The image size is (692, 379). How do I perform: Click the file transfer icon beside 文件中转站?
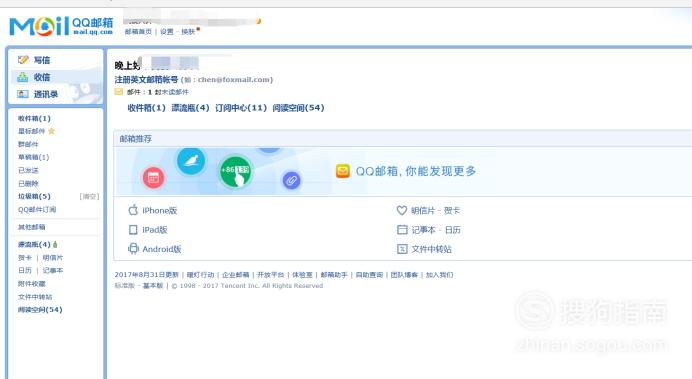[402, 249]
